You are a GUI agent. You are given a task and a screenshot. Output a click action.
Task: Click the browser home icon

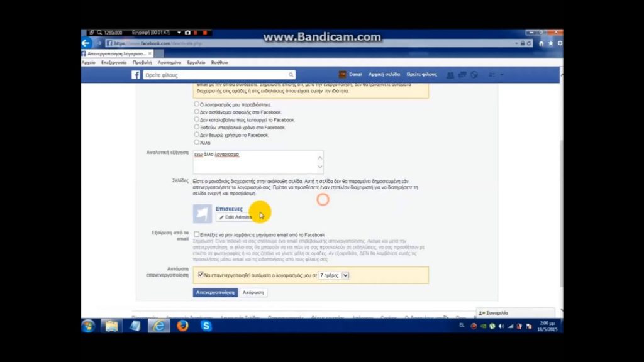(x=541, y=43)
